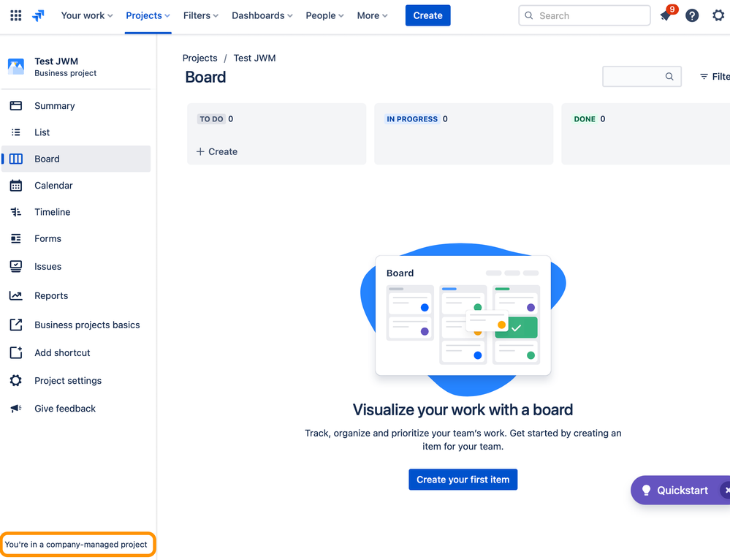Click the Business projects basics external-link icon
This screenshot has width=730, height=560.
16,325
